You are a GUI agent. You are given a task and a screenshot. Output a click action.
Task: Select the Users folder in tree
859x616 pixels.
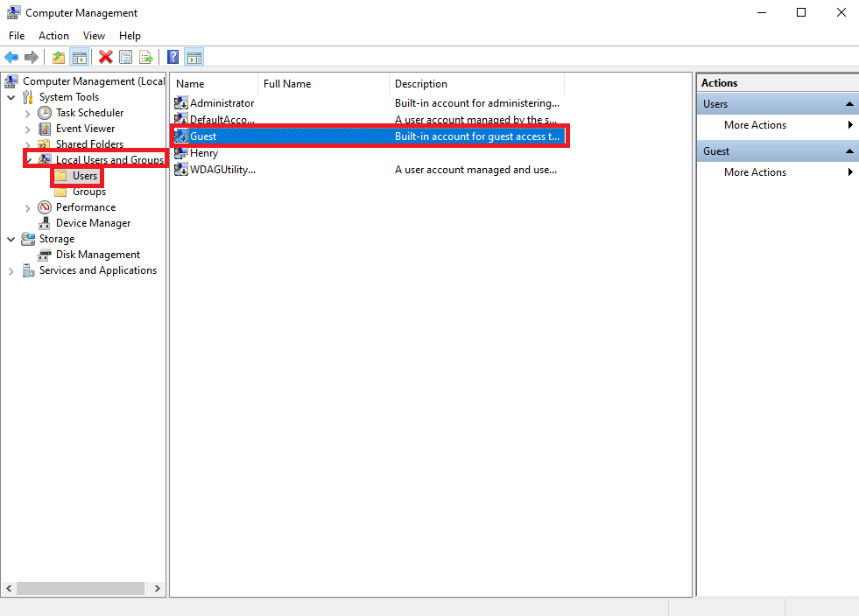pyautogui.click(x=85, y=176)
